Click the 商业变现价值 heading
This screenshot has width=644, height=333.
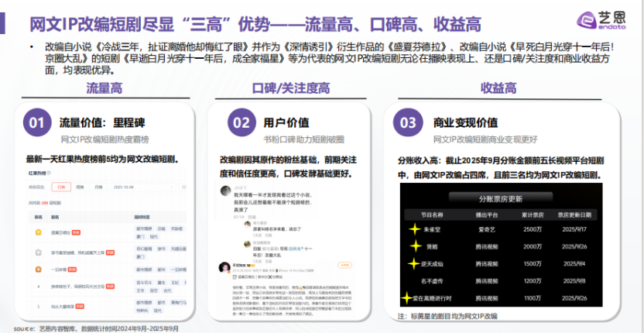[x=466, y=122]
